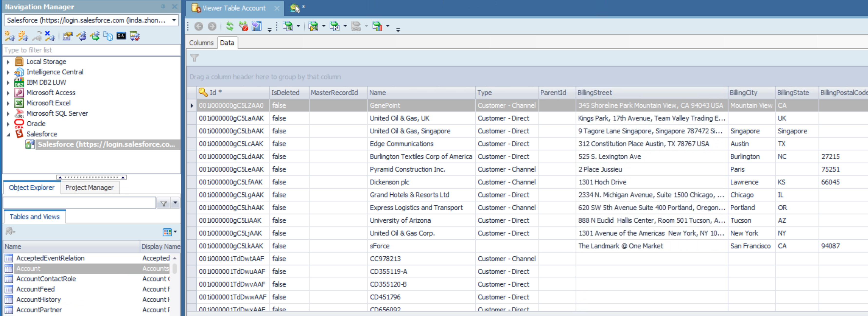This screenshot has width=868, height=316.
Task: Click the Object Explorer search input field
Action: [80, 203]
